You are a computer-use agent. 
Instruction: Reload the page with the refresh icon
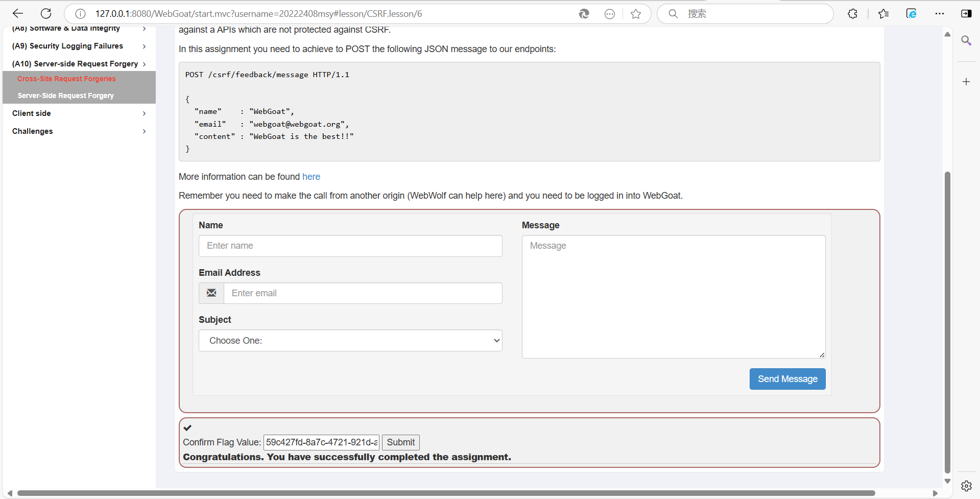click(x=46, y=14)
